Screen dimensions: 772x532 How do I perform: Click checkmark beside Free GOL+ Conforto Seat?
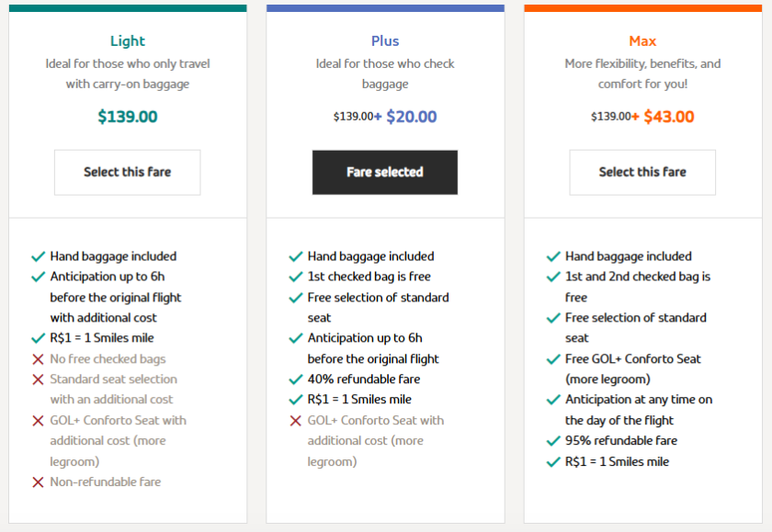[x=552, y=359]
